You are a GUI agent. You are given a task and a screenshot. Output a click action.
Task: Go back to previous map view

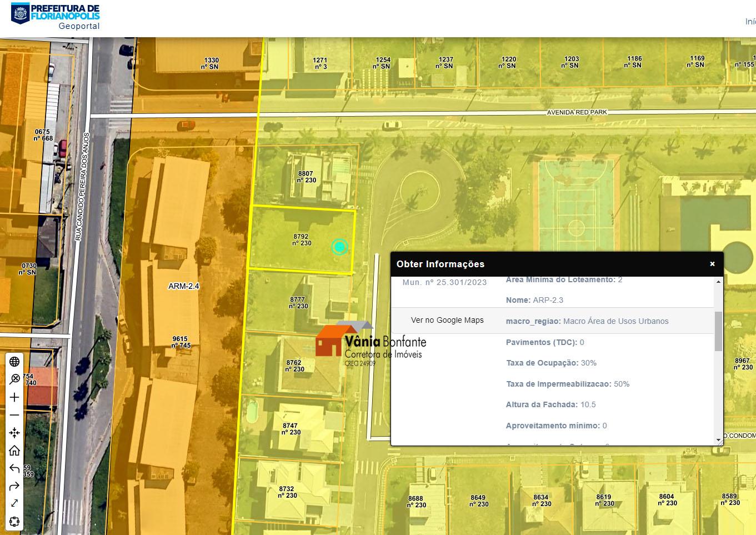[x=14, y=468]
